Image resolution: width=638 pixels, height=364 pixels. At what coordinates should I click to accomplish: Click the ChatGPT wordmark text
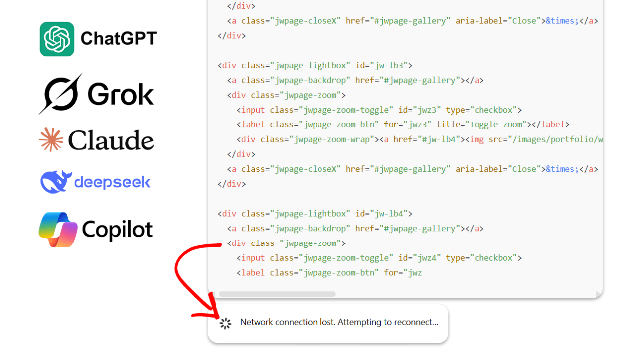119,39
